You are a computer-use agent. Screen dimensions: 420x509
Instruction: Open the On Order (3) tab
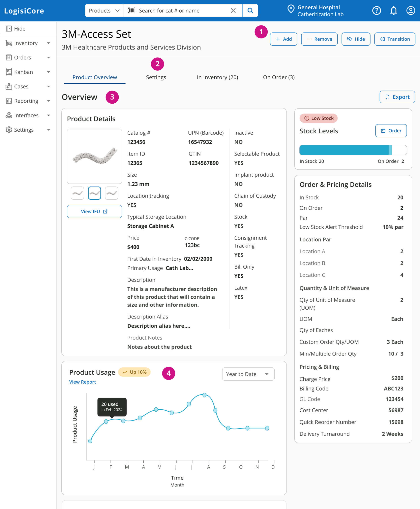[279, 77]
